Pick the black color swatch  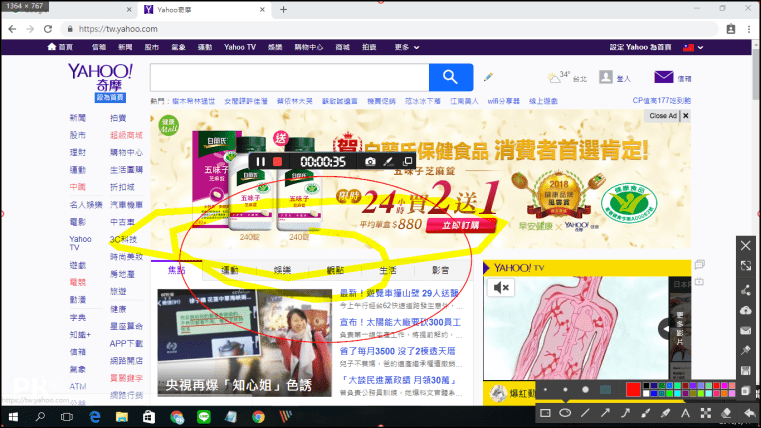click(646, 386)
